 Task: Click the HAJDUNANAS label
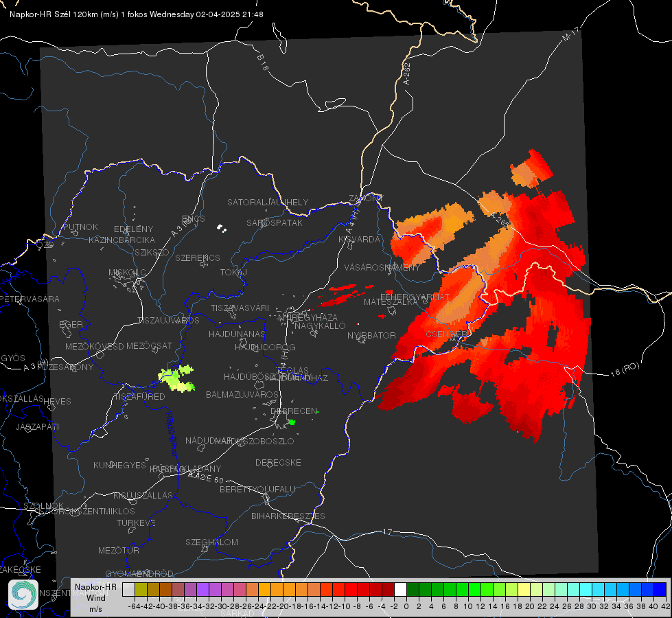coord(237,334)
